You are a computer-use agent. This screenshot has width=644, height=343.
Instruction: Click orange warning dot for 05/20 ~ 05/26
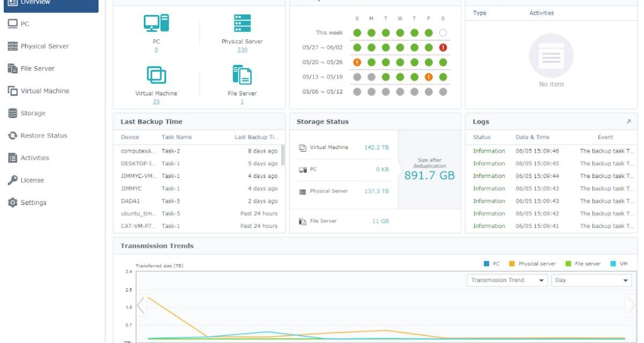357,62
